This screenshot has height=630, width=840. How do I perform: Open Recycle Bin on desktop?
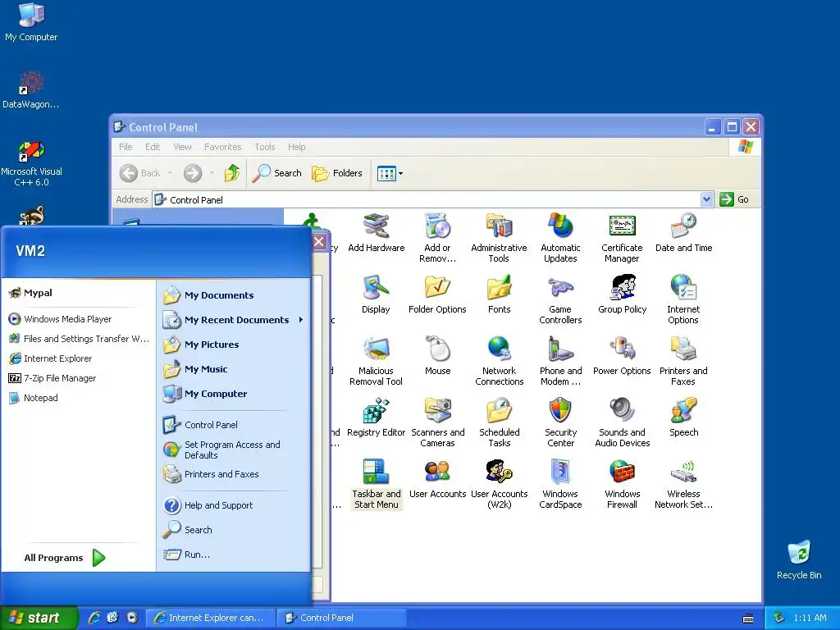799,559
